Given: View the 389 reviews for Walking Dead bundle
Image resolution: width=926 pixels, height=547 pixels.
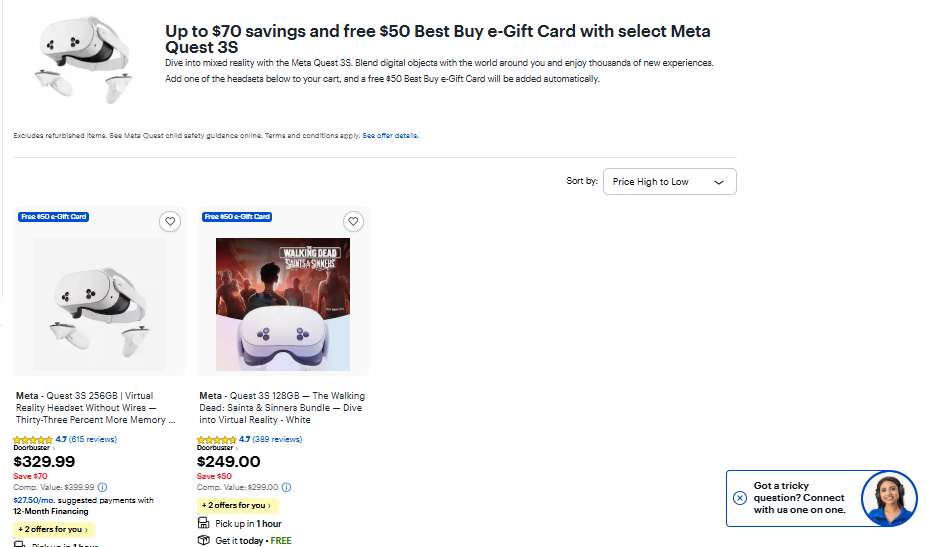Looking at the screenshot, I should coord(276,439).
